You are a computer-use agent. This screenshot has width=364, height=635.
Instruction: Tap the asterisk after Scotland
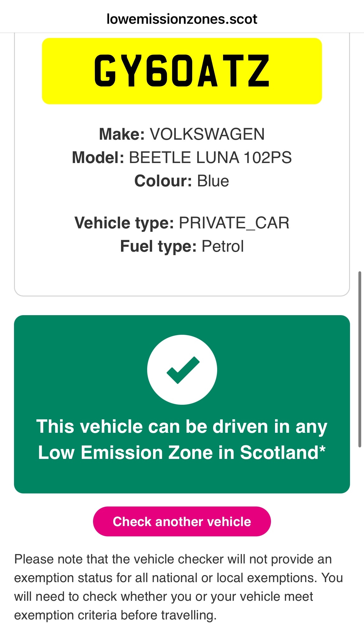(322, 449)
